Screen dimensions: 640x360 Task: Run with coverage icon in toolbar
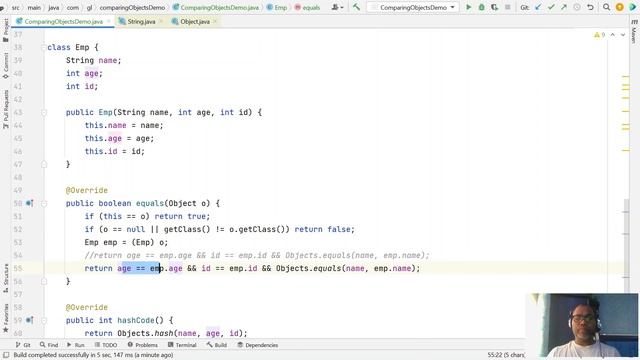[x=494, y=7]
